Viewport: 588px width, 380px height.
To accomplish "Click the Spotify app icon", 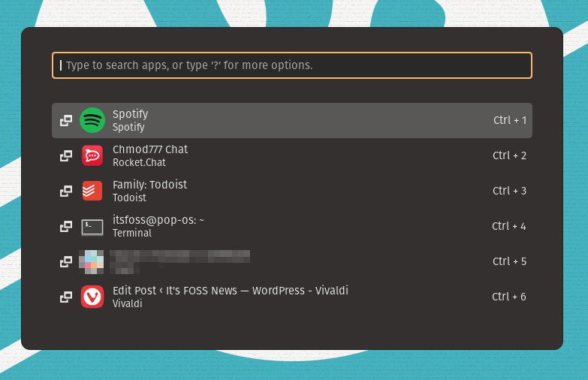I will click(92, 120).
